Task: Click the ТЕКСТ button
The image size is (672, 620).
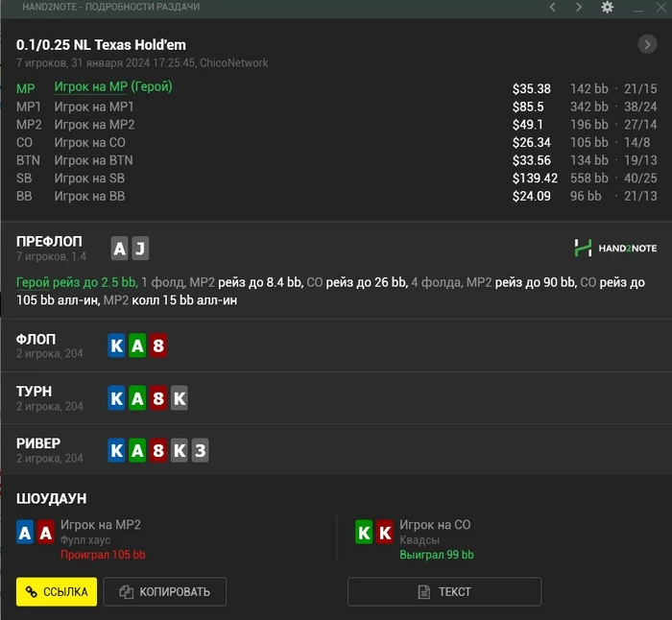Action: (x=444, y=592)
